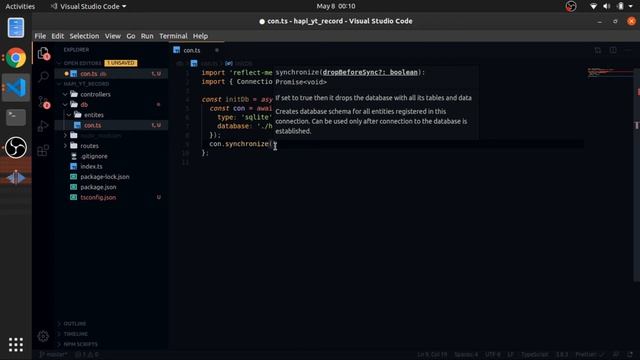
Task: Click the Prettier status bar item
Action: (589, 354)
